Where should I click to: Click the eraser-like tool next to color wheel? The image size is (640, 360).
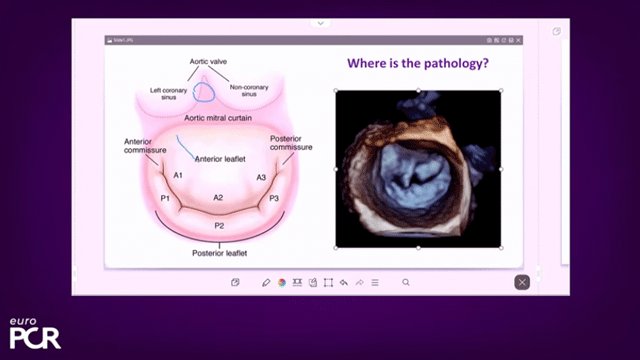coord(297,282)
